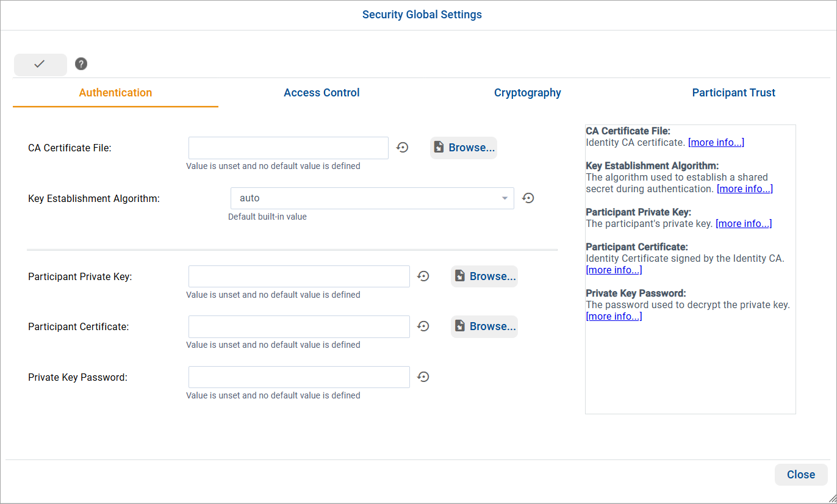The image size is (837, 504).
Task: Open the Cryptography tab
Action: pos(527,92)
